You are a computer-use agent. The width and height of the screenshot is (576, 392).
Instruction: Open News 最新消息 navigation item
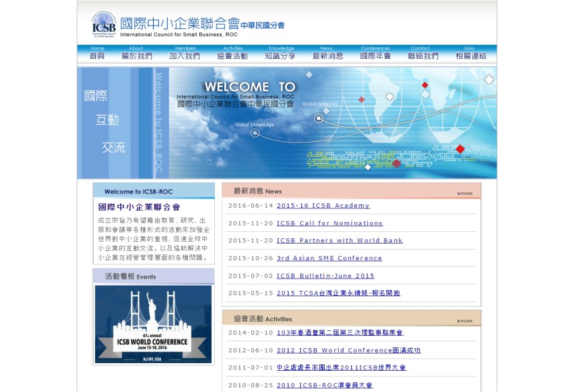[327, 54]
